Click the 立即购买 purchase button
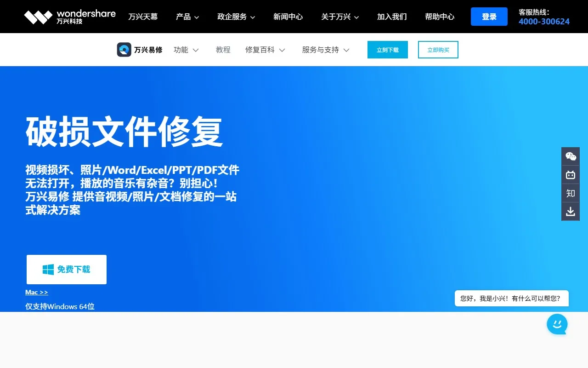Image resolution: width=588 pixels, height=368 pixels. coord(438,49)
